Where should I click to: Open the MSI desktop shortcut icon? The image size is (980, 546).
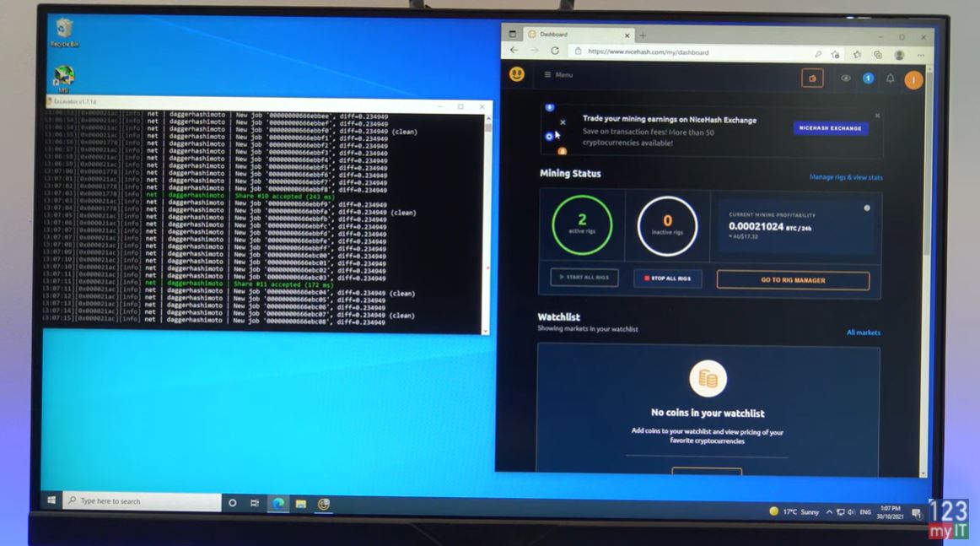point(64,79)
